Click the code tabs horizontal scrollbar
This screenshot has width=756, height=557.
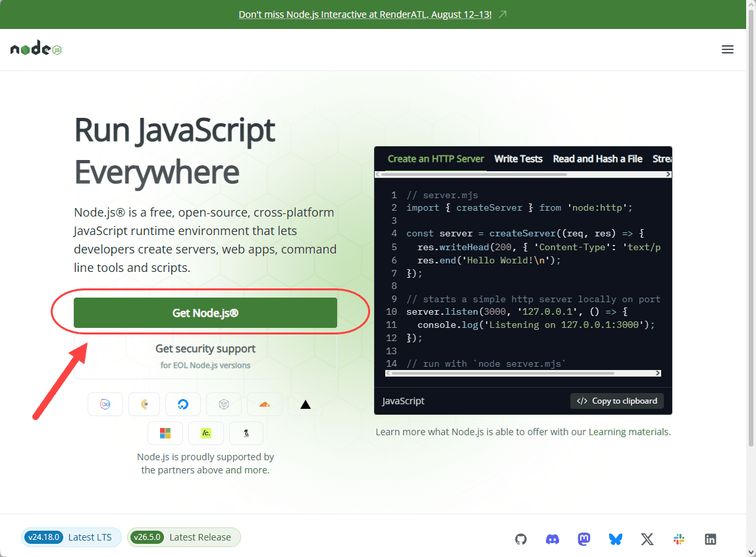[x=474, y=174]
